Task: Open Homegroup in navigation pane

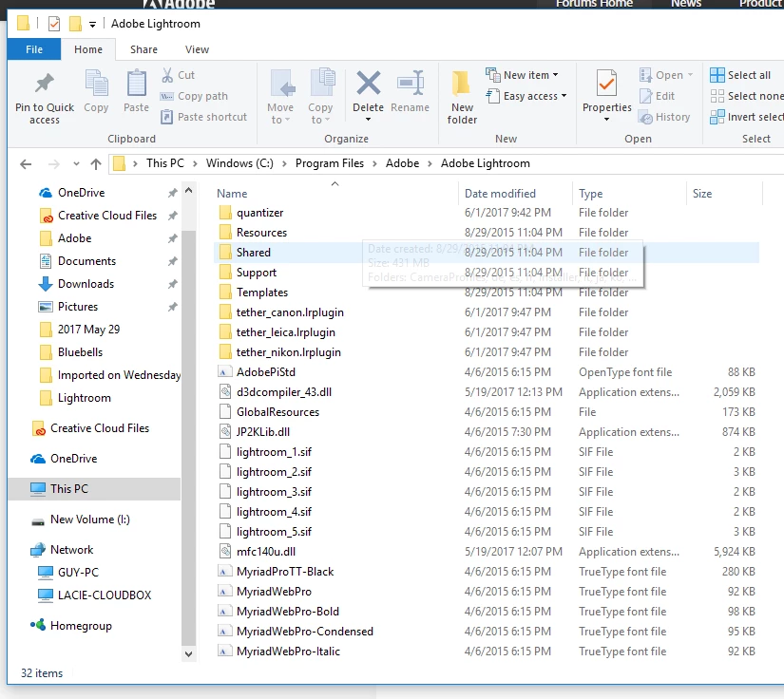Action: (x=81, y=626)
